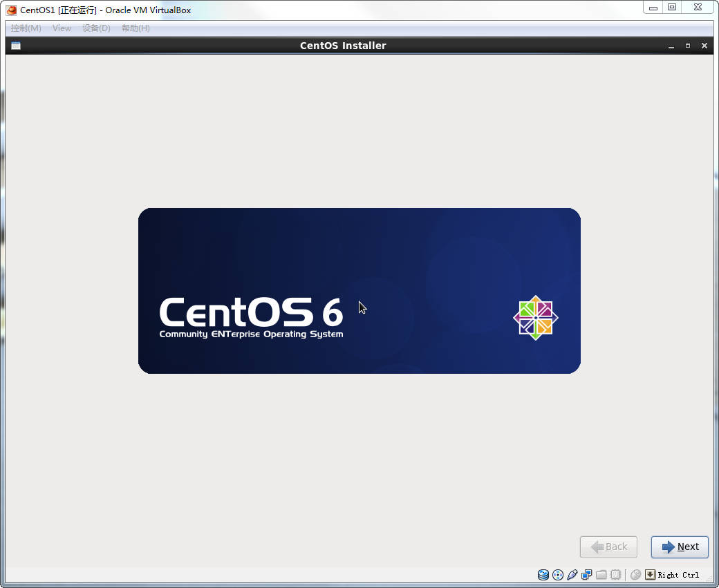Close the CentOS Installer inner window
719x588 pixels.
pyautogui.click(x=704, y=46)
